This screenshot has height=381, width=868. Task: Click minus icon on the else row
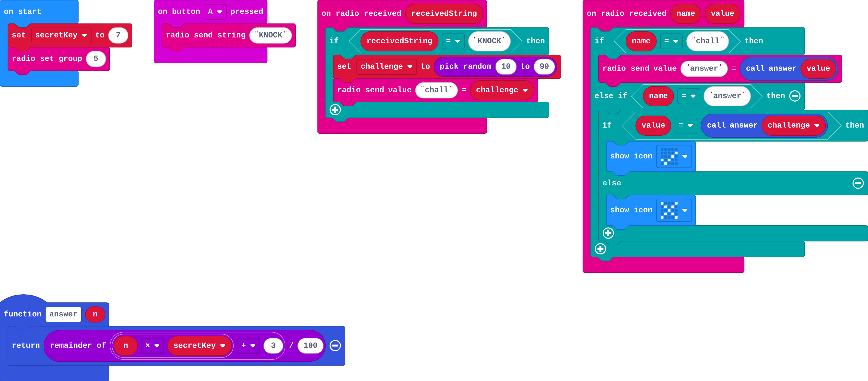point(858,183)
